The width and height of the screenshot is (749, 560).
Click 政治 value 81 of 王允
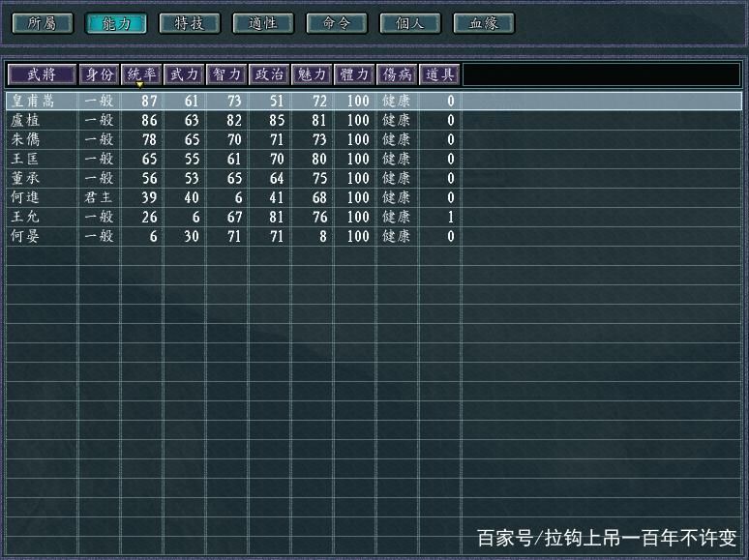tap(277, 217)
